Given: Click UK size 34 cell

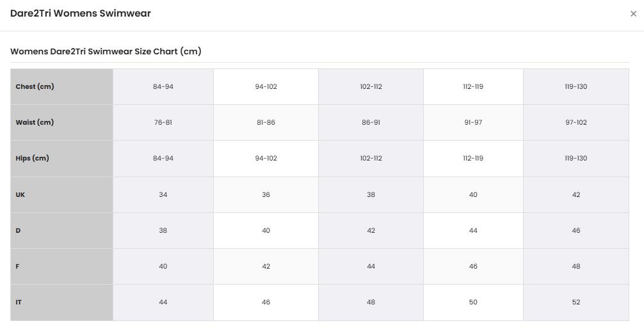Looking at the screenshot, I should coord(163,194).
